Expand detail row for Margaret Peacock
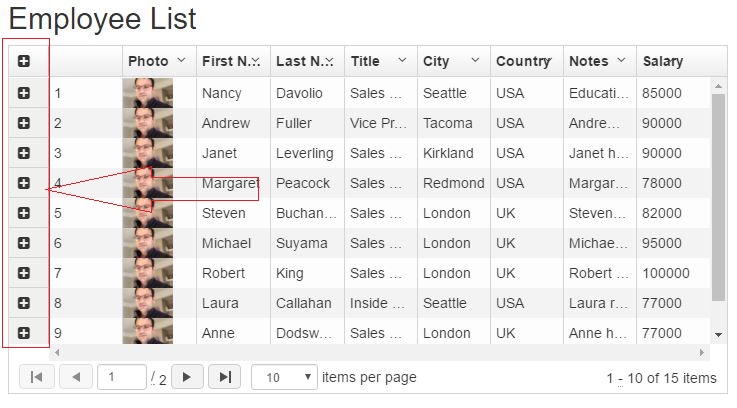 pos(24,183)
